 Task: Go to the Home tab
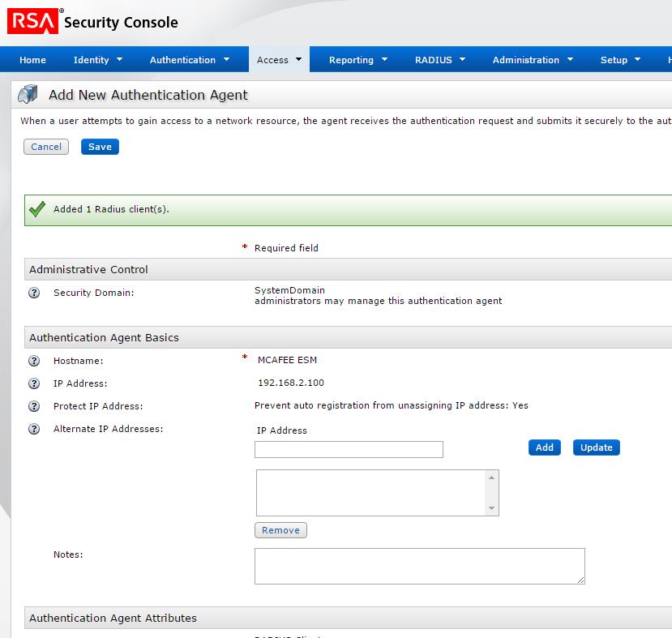32,59
